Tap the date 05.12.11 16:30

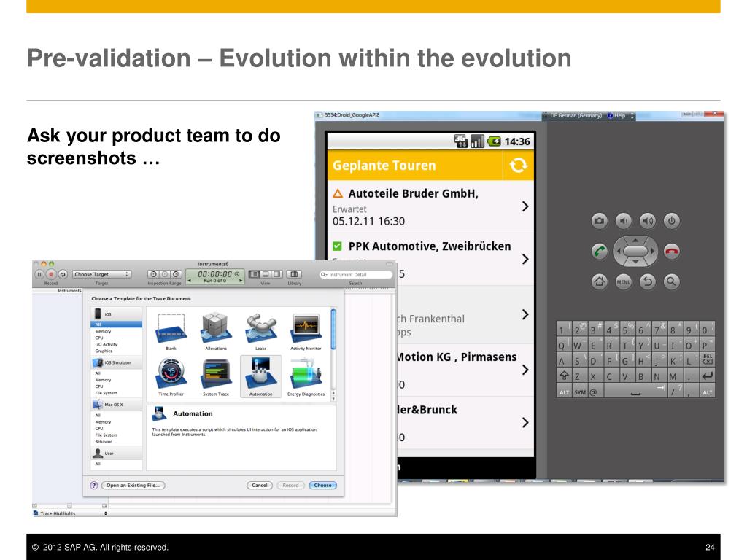point(368,221)
